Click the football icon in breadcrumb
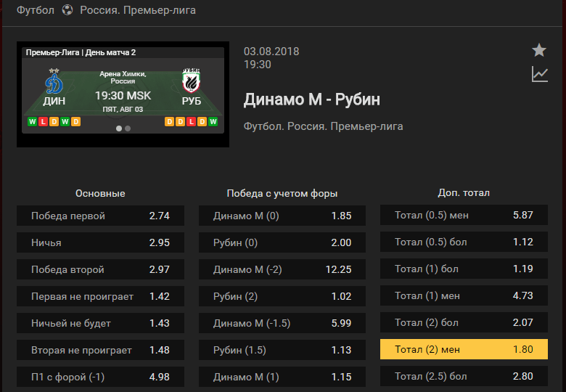This screenshot has width=566, height=392. tap(67, 10)
